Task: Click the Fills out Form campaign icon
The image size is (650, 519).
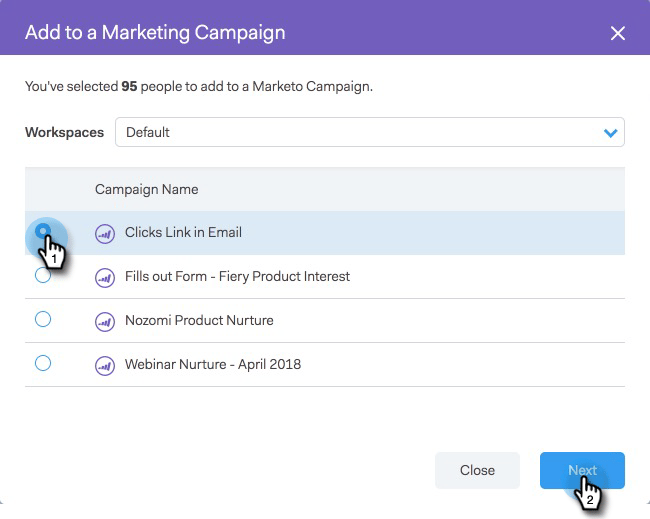Action: [x=105, y=277]
